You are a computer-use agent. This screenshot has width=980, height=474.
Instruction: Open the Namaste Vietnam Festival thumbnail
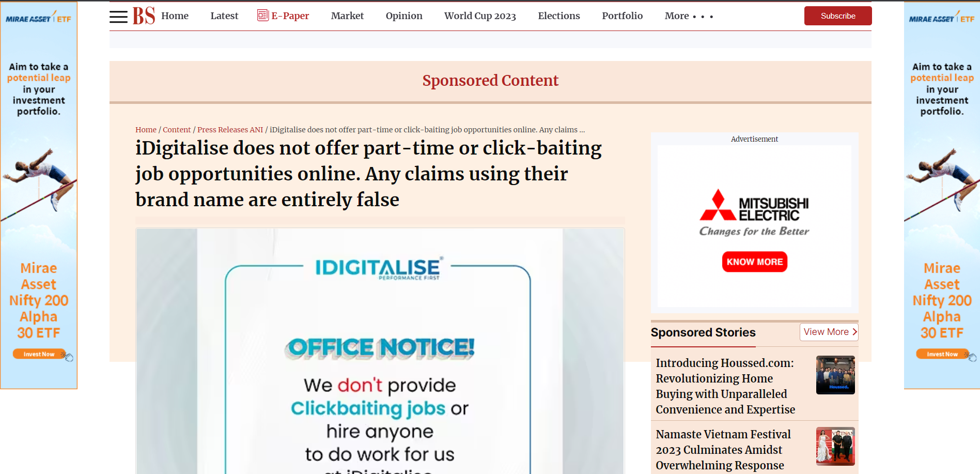click(835, 446)
